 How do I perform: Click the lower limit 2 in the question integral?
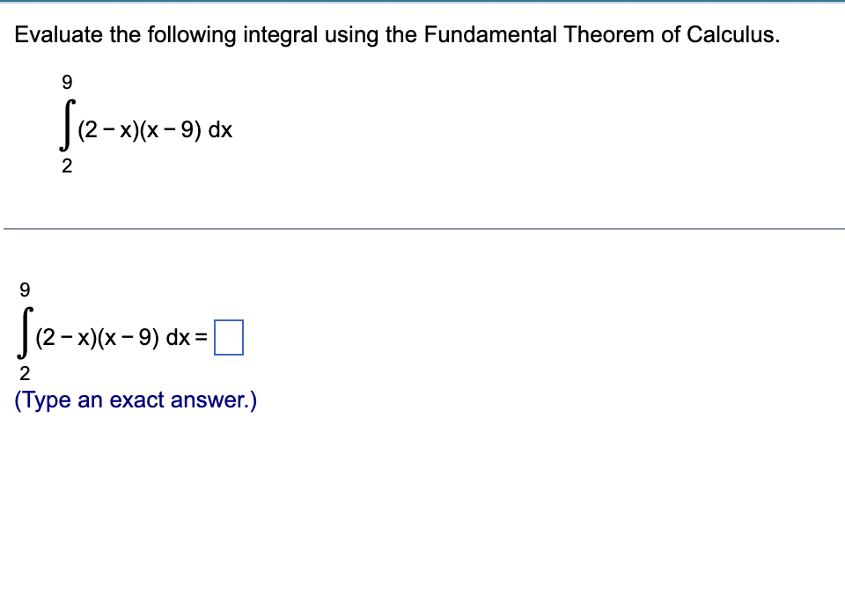point(68,165)
